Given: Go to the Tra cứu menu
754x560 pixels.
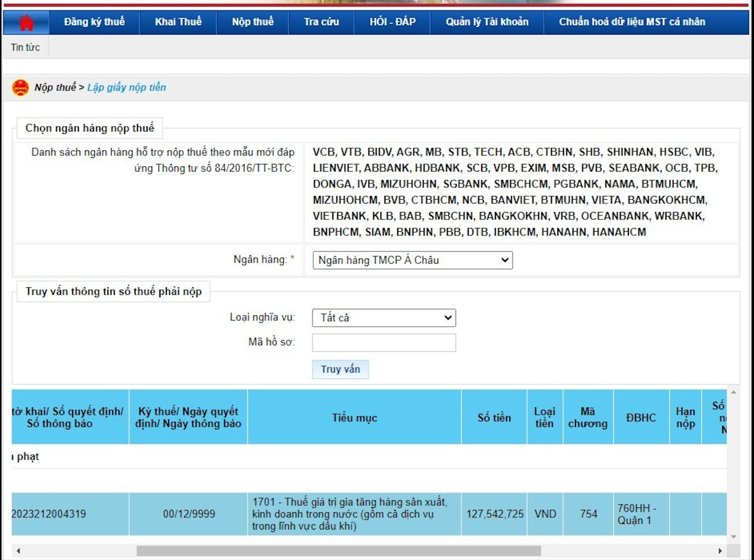Looking at the screenshot, I should pyautogui.click(x=321, y=22).
